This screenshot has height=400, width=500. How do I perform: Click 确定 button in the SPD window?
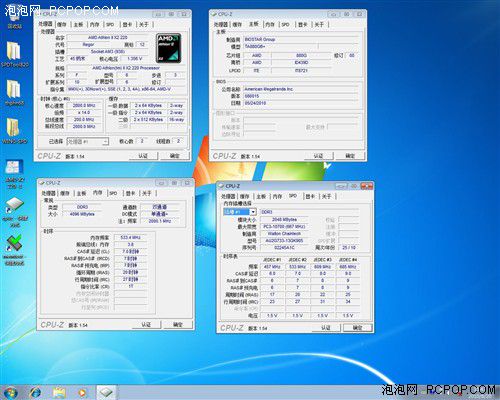click(x=357, y=328)
